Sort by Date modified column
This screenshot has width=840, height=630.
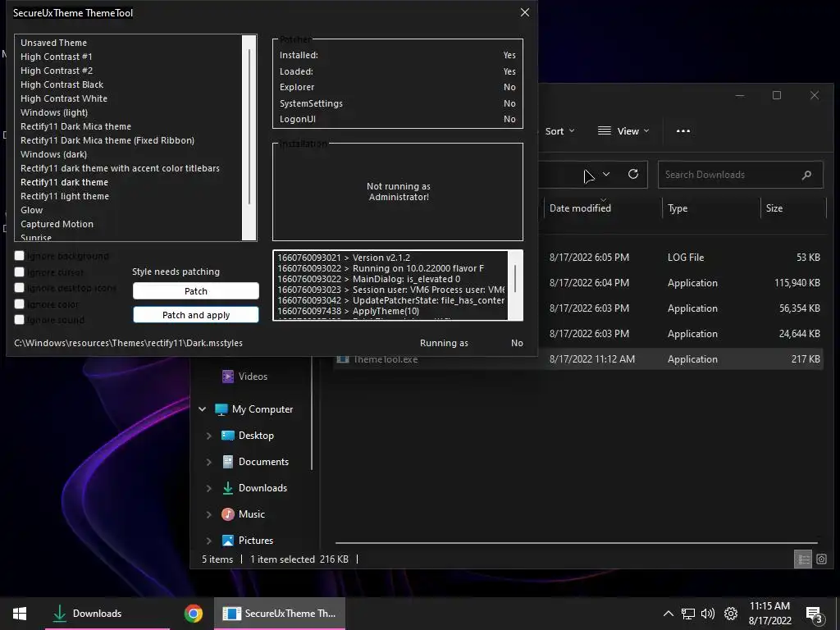(580, 208)
